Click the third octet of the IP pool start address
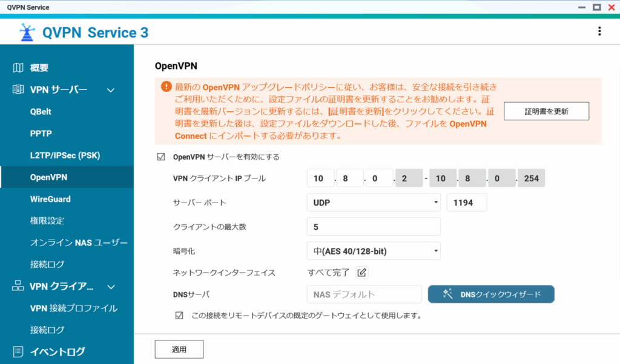The width and height of the screenshot is (620, 364). [380, 178]
